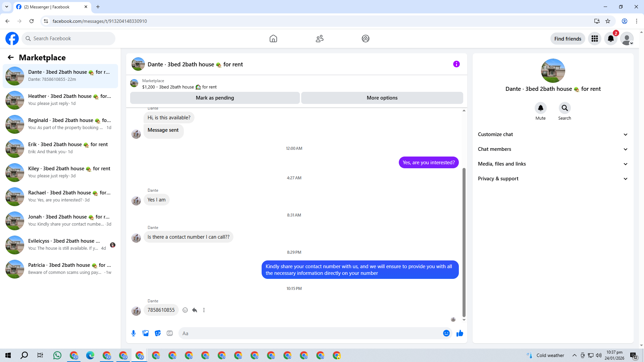Reply to Dante's phone number message
The image size is (644, 362).
195,310
